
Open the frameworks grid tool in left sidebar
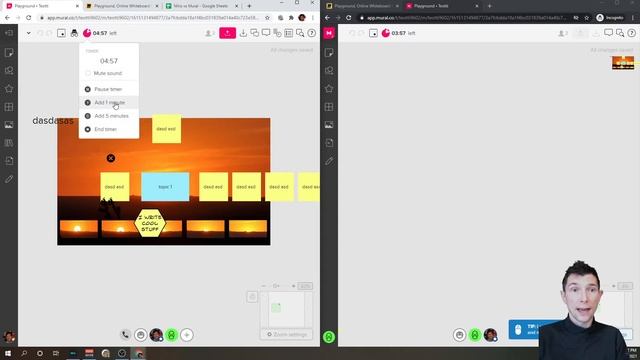point(9,107)
